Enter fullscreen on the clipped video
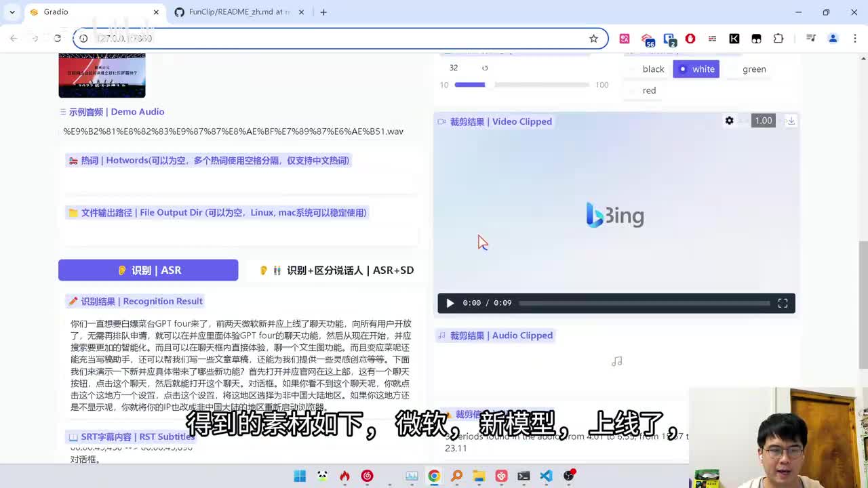Viewport: 868px width, 488px height. (783, 303)
